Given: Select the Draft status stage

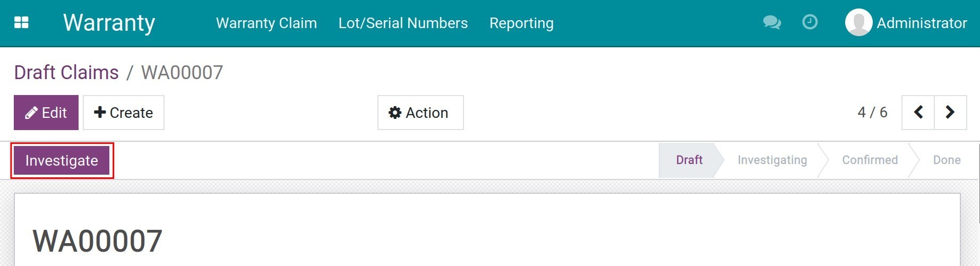Looking at the screenshot, I should (x=689, y=160).
